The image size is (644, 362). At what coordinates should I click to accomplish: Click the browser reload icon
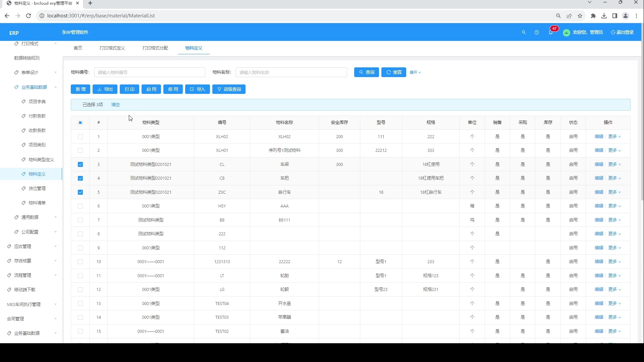pyautogui.click(x=29, y=16)
